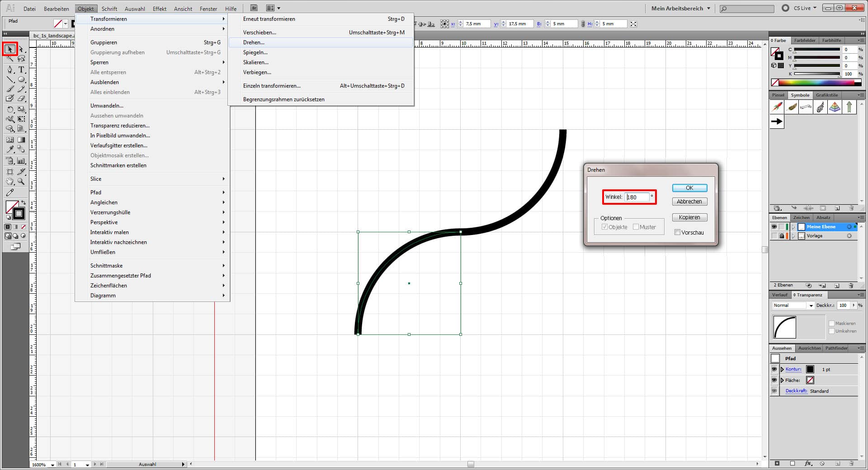The image size is (868, 470).
Task: Click the Kopieren button
Action: pos(689,217)
